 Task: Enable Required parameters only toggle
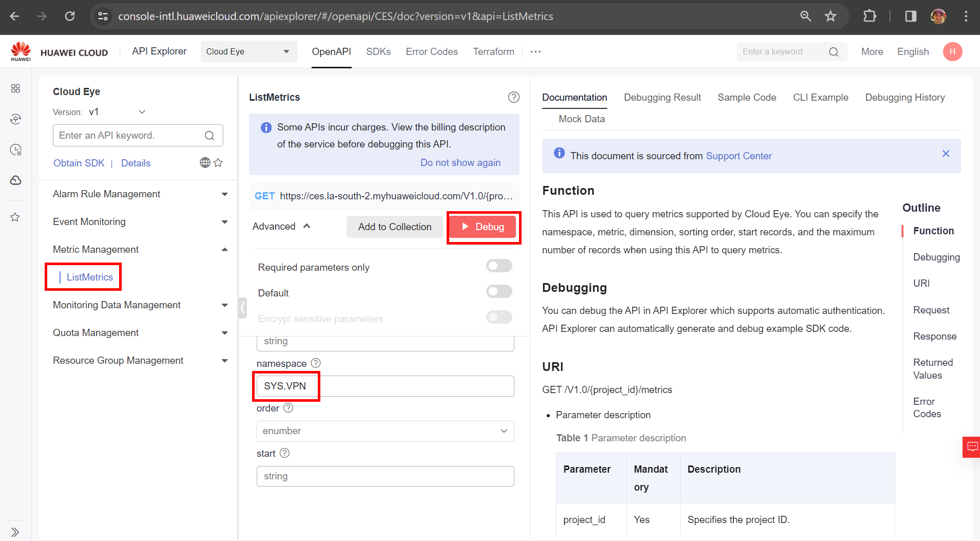pos(499,266)
